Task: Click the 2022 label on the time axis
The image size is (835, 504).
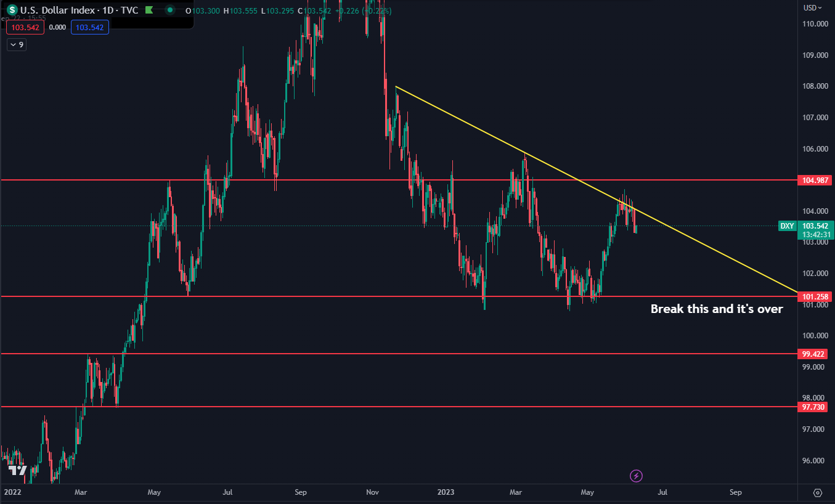Action: [x=12, y=493]
